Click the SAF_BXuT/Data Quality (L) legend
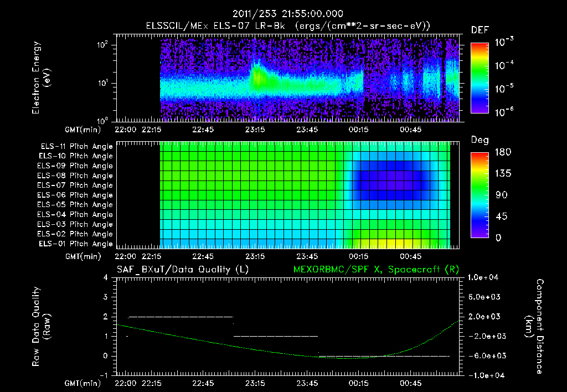Screen dimensions: 567x392 (x=183, y=270)
